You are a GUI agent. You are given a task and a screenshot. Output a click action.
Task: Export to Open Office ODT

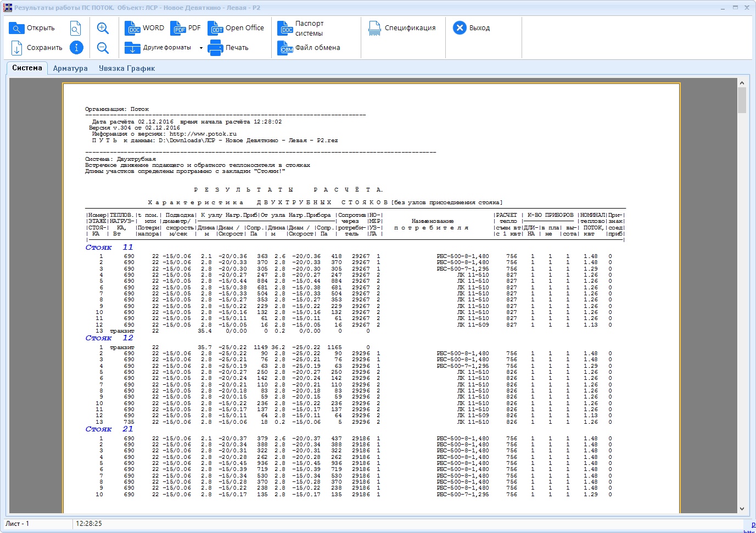[x=236, y=28]
